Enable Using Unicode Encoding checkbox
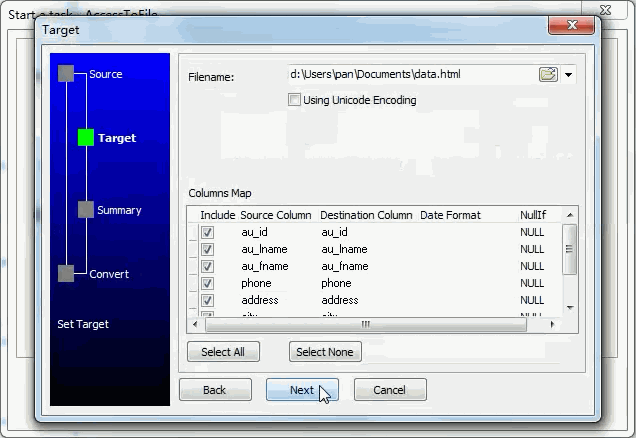 click(294, 100)
